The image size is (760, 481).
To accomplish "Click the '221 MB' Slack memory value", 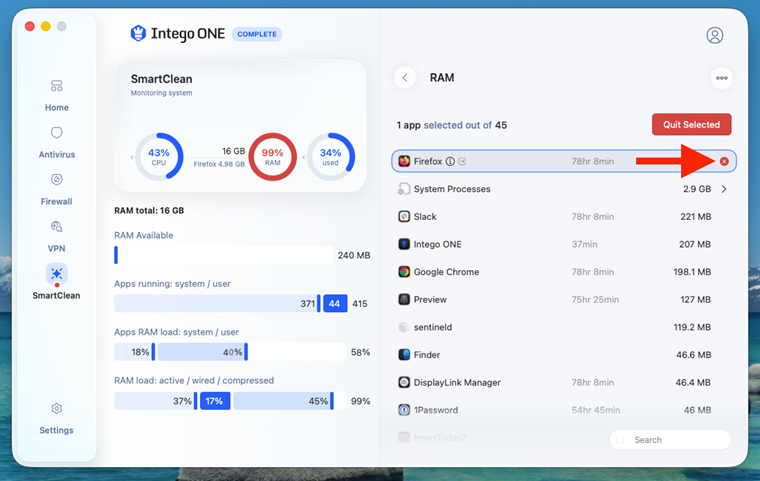I will point(696,217).
